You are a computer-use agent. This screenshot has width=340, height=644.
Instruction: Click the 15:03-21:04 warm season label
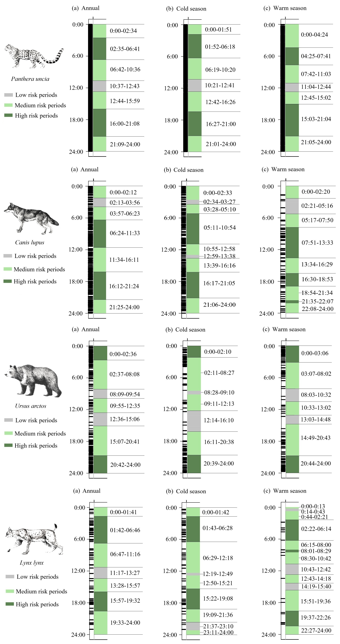(316, 119)
